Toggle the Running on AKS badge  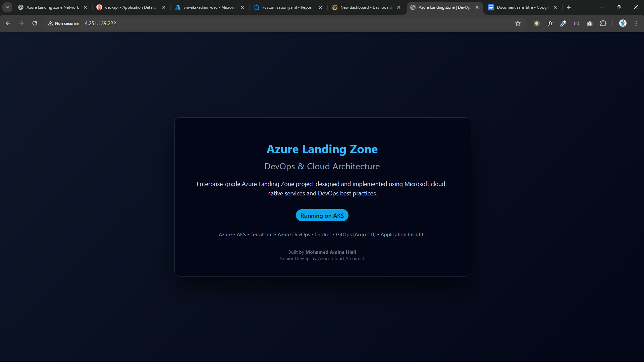[322, 215]
